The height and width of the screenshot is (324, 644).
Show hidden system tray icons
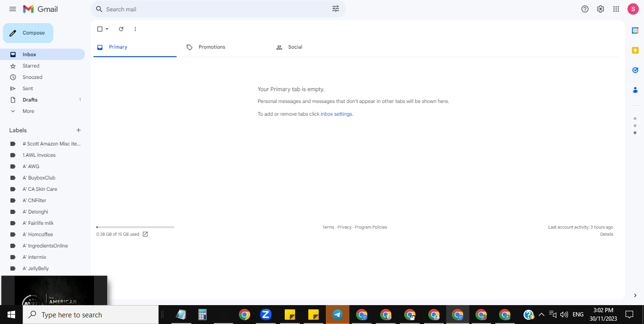541,315
